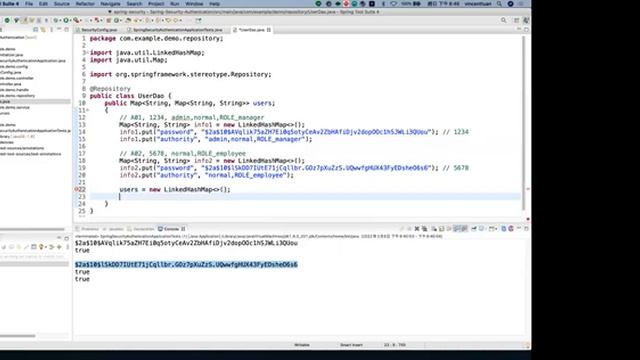Select the demo.handle package in explorer

[x=14, y=90]
